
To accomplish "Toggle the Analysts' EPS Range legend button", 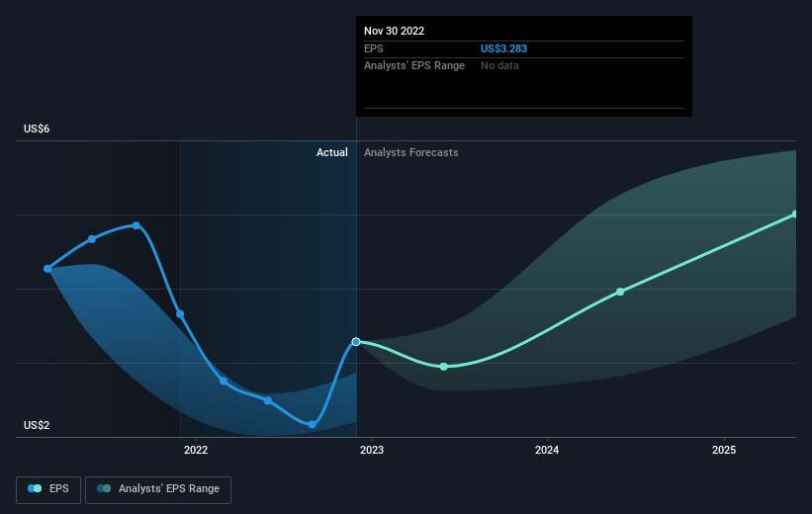I will click(x=158, y=489).
